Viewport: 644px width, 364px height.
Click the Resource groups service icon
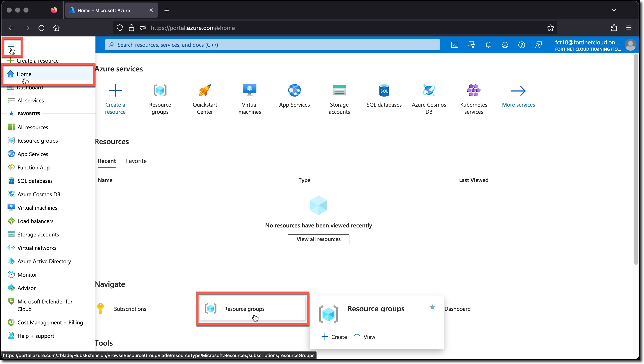pyautogui.click(x=160, y=90)
